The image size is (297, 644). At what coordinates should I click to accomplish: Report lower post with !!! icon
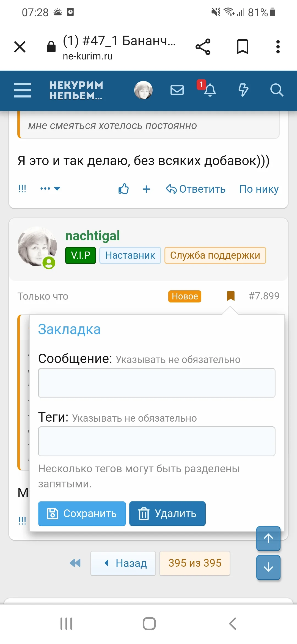click(x=22, y=520)
